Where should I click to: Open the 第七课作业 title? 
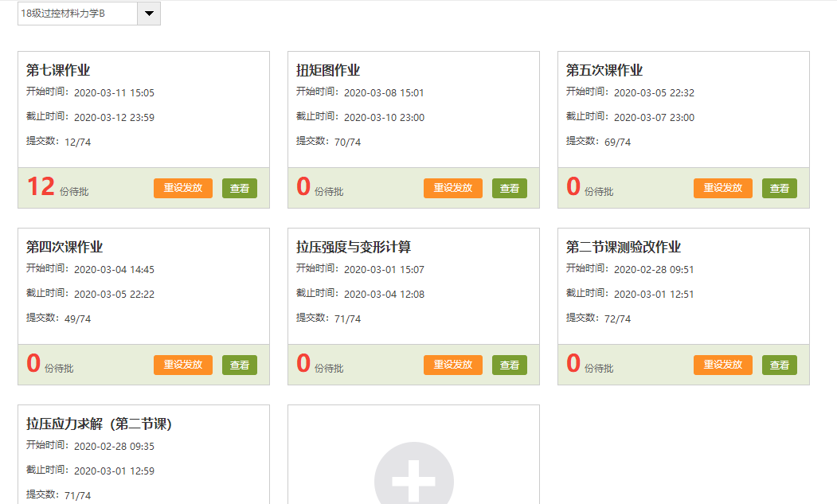pyautogui.click(x=64, y=70)
